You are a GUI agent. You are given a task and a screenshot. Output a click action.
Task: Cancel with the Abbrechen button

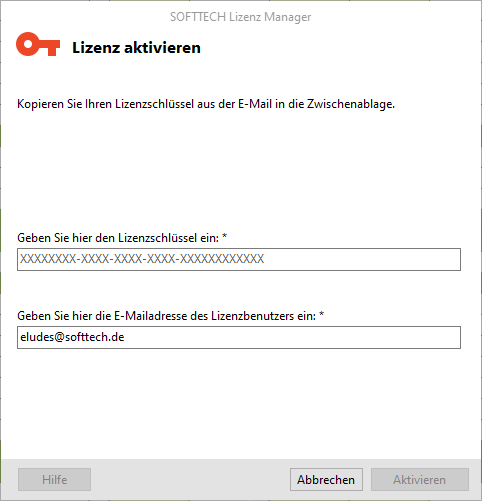[326, 480]
